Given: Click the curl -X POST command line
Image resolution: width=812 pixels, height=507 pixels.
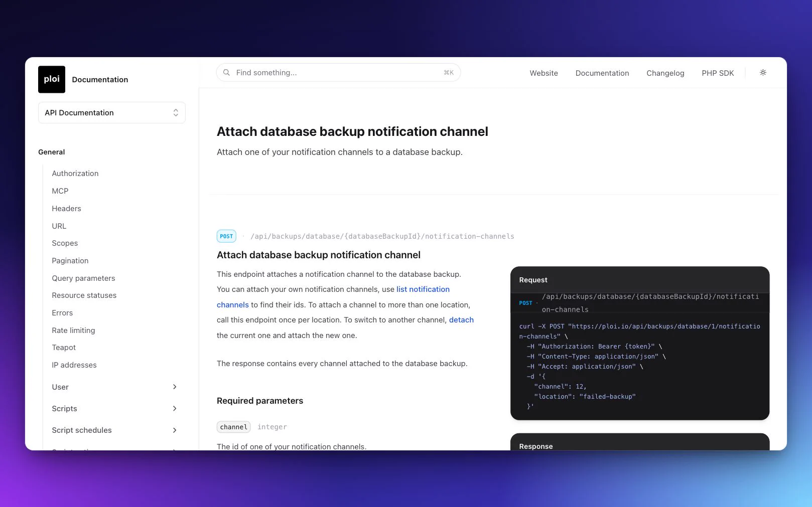Looking at the screenshot, I should (x=639, y=331).
